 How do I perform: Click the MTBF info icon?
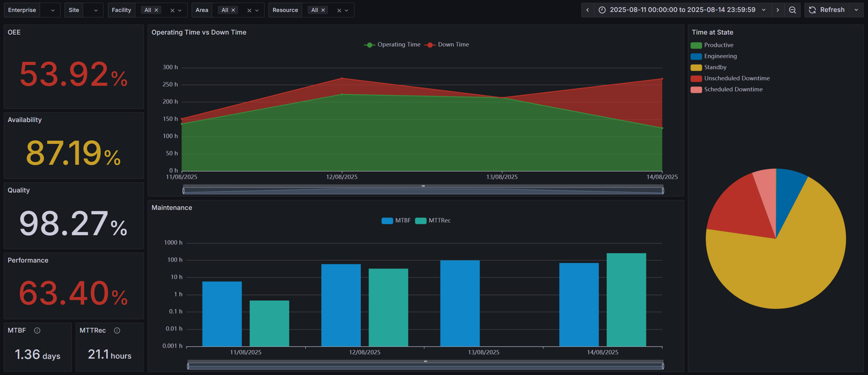pyautogui.click(x=37, y=331)
